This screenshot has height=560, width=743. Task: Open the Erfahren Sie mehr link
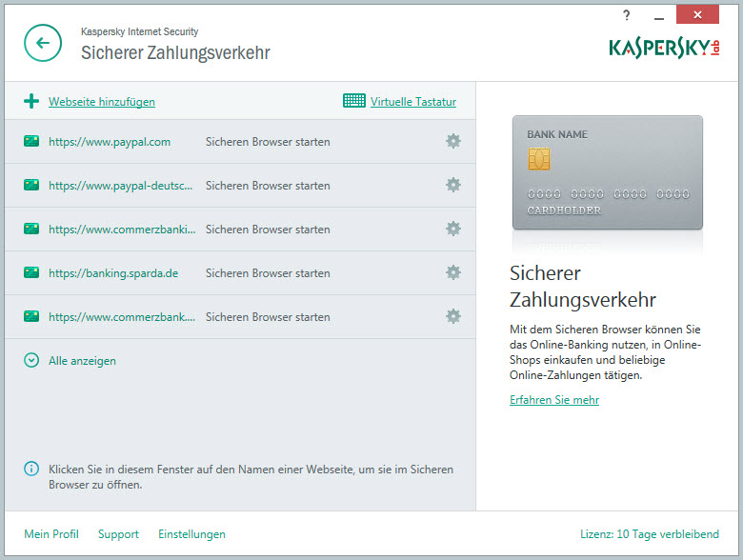[554, 400]
